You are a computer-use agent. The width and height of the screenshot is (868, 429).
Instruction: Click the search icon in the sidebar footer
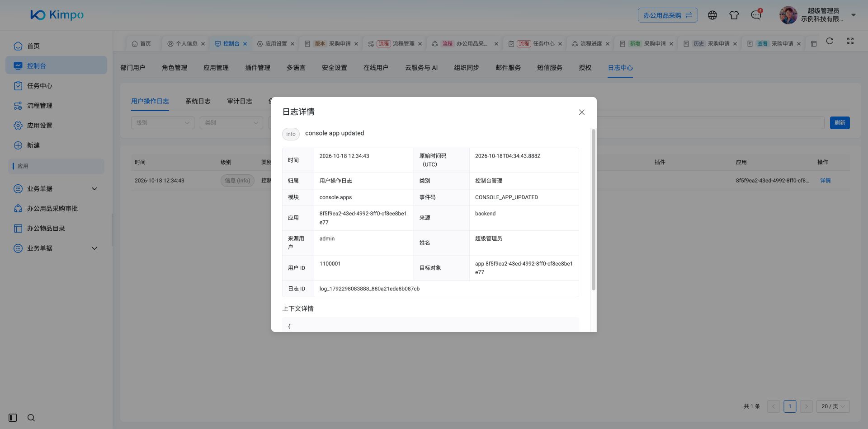(x=31, y=418)
